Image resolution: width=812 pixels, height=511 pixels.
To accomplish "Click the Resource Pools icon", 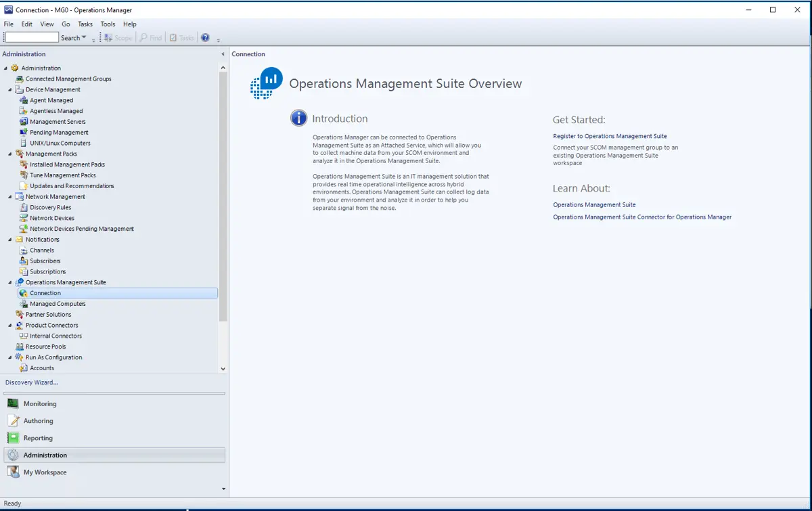I will point(20,347).
